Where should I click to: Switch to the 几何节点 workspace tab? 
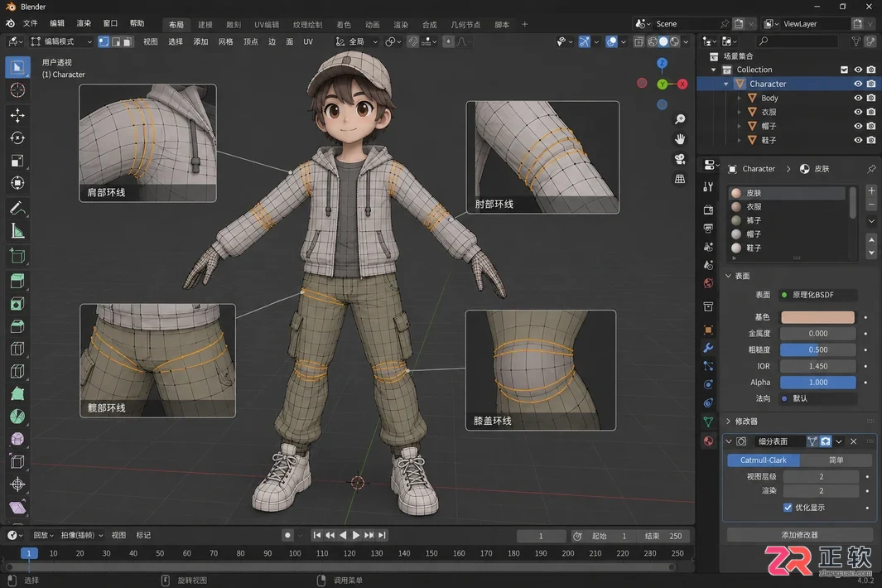click(465, 25)
